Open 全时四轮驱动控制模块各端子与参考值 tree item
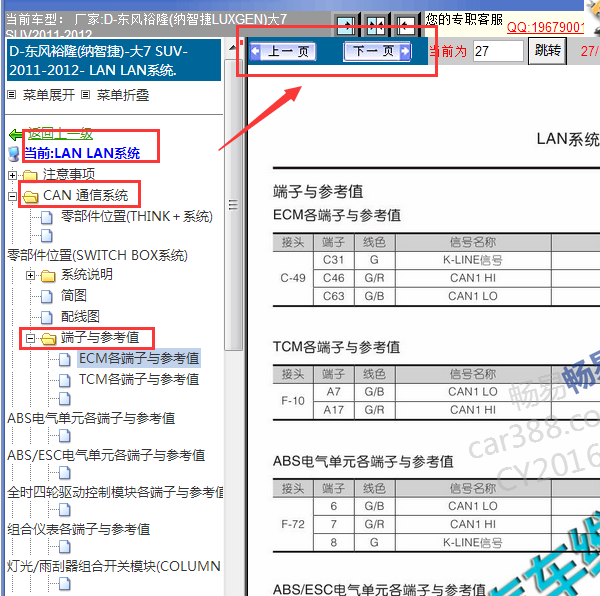The image size is (600, 596). click(115, 492)
